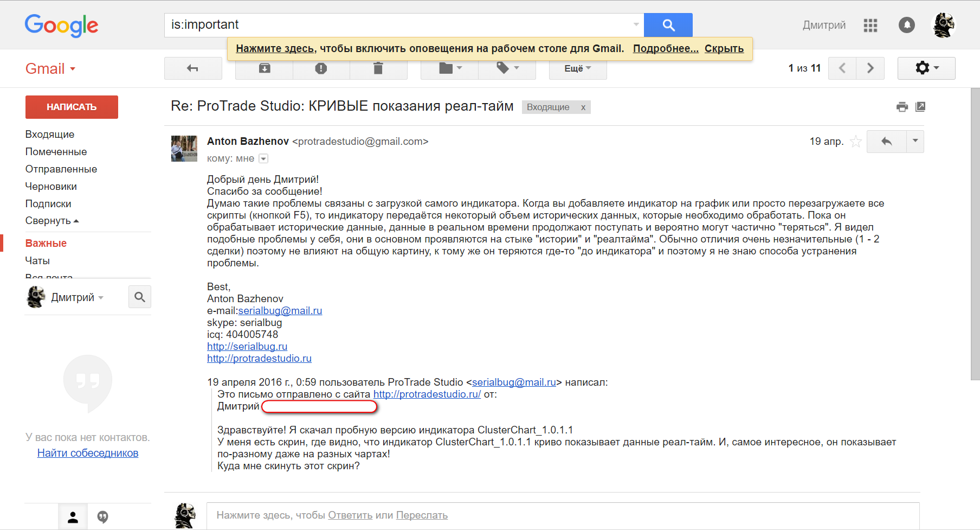
Task: Open the Ещё more actions menu
Action: coord(577,68)
